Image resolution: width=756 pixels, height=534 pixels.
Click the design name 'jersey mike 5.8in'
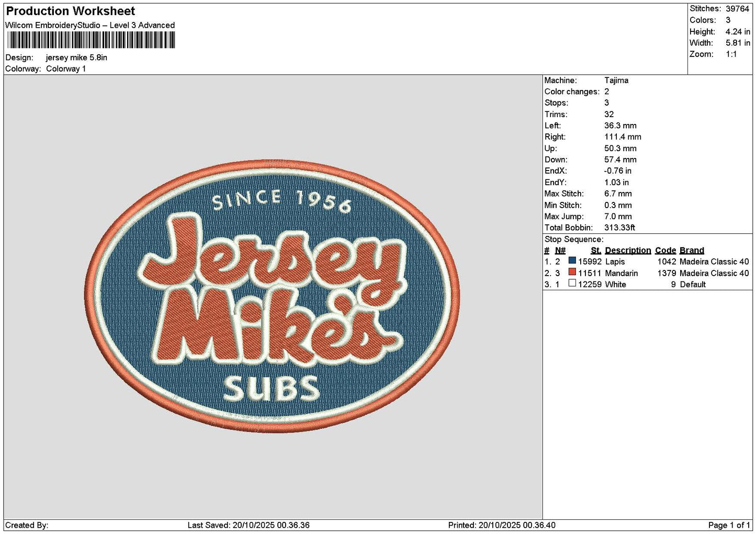coord(76,58)
